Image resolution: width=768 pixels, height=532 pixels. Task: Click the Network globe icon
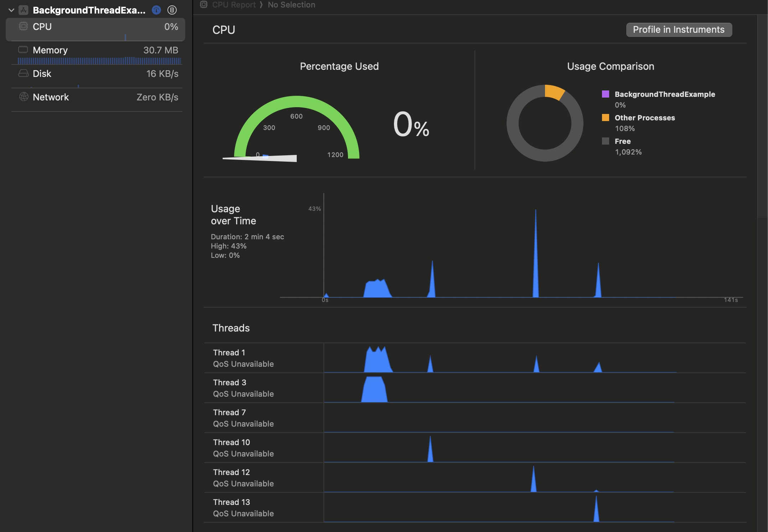pyautogui.click(x=24, y=97)
